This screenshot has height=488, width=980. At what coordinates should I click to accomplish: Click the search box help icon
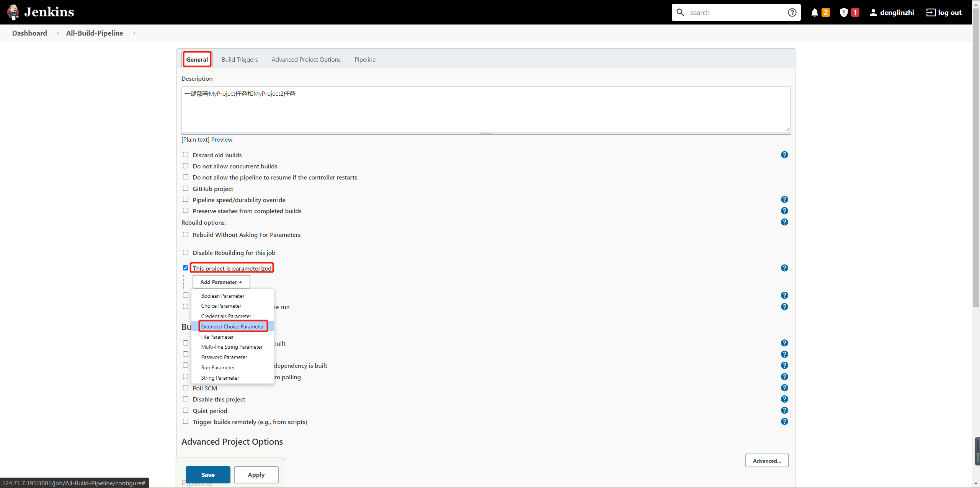coord(792,13)
